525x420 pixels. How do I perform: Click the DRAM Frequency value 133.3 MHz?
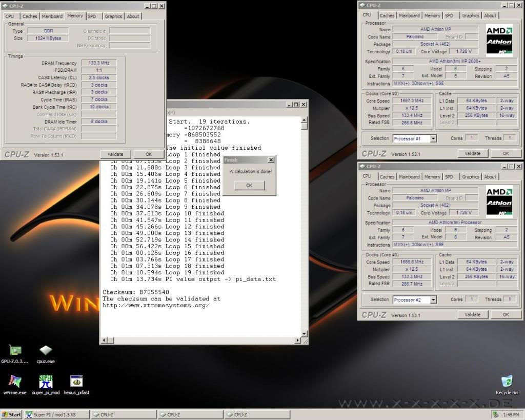pyautogui.click(x=99, y=63)
